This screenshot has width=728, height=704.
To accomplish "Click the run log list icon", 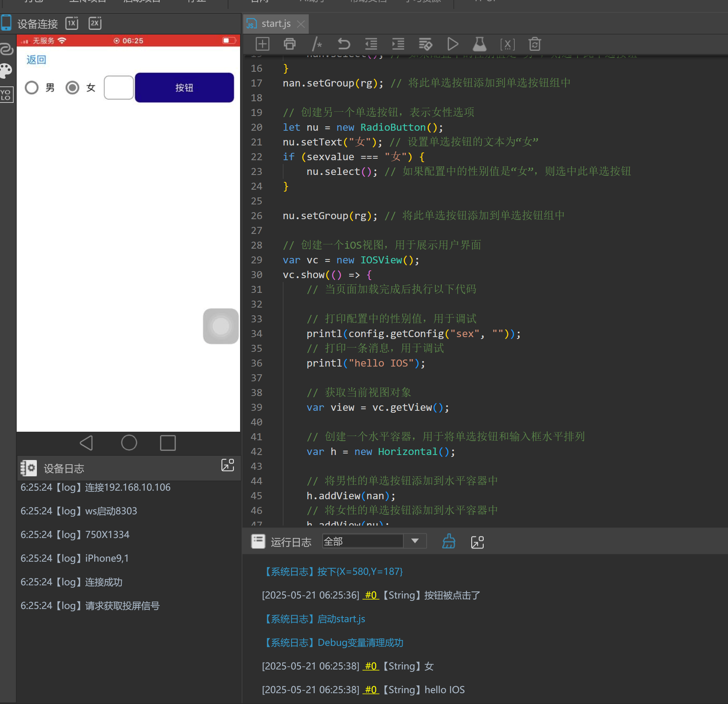I will pyautogui.click(x=258, y=541).
